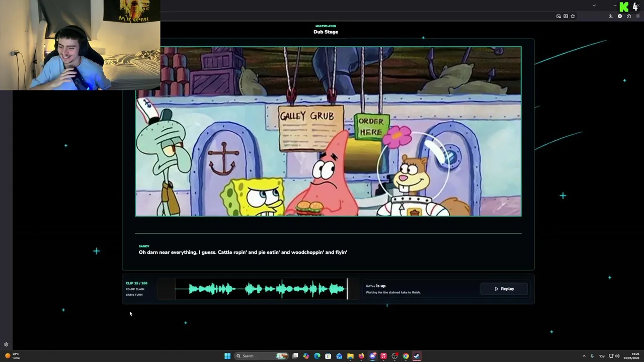Image resolution: width=644 pixels, height=362 pixels.
Task: Click the "Dub Stage" heading
Action: [x=326, y=32]
